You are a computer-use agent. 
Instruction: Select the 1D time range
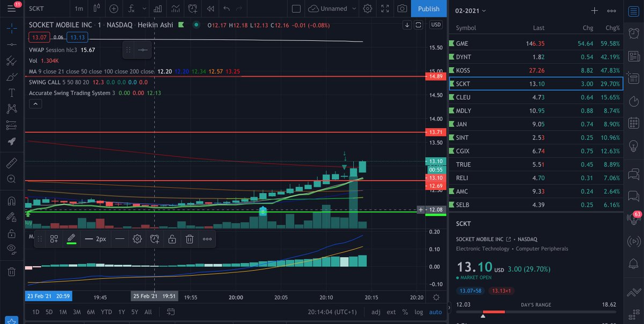(35, 312)
